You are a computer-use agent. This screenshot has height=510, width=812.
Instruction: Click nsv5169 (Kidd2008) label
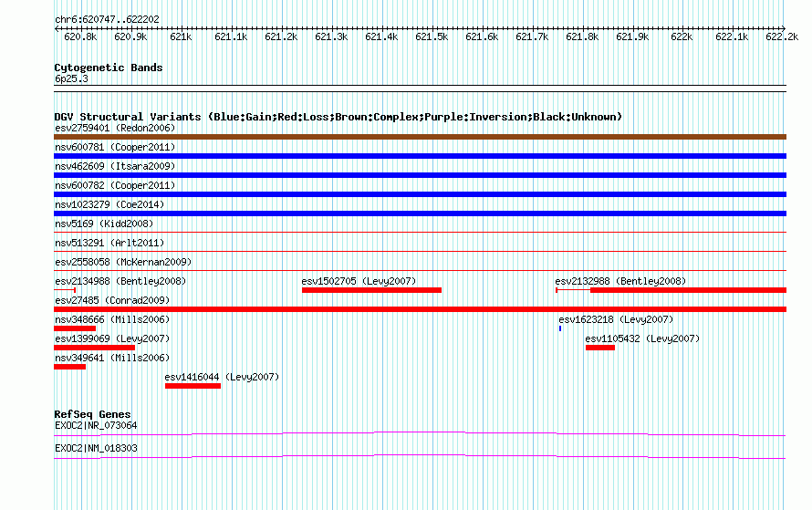tap(104, 224)
